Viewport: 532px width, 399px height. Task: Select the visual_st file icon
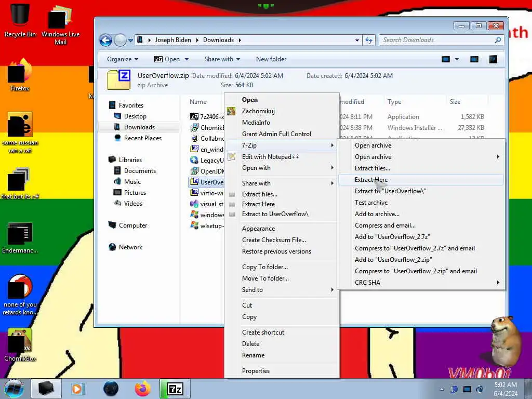pyautogui.click(x=194, y=204)
